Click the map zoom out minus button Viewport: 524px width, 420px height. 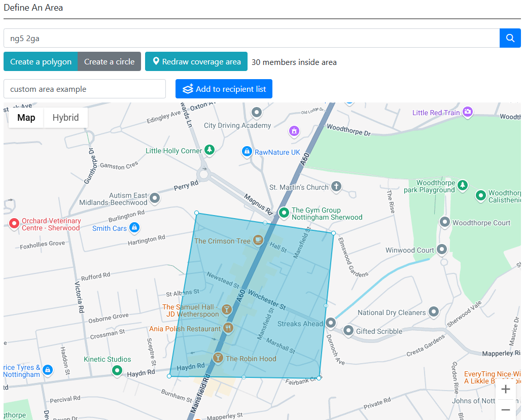click(x=505, y=410)
